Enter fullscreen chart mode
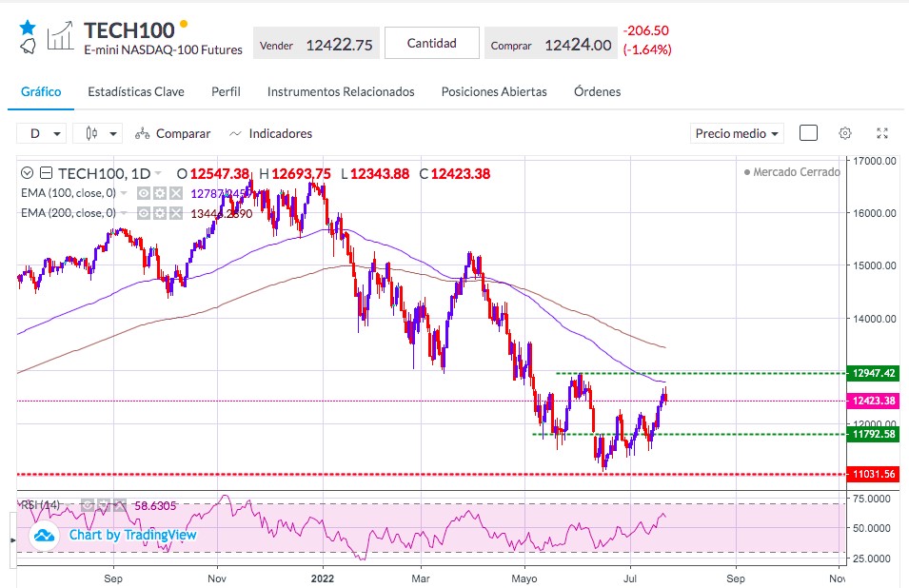The image size is (909, 588). [882, 133]
